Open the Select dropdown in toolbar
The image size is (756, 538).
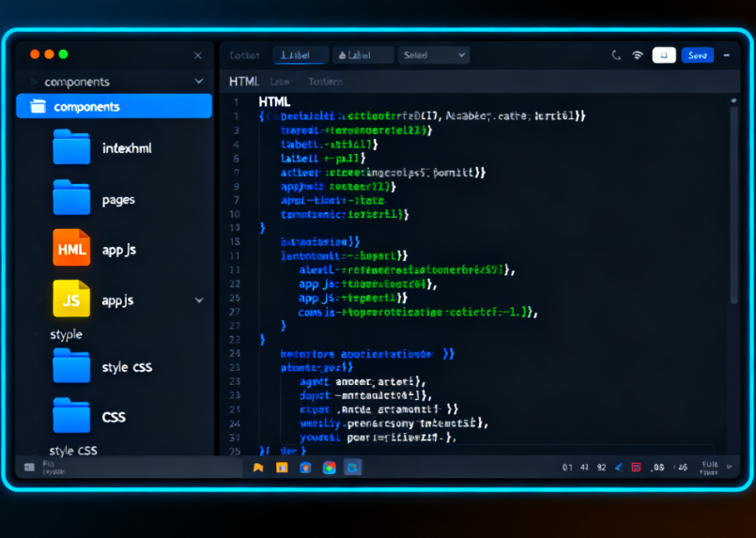[x=433, y=55]
